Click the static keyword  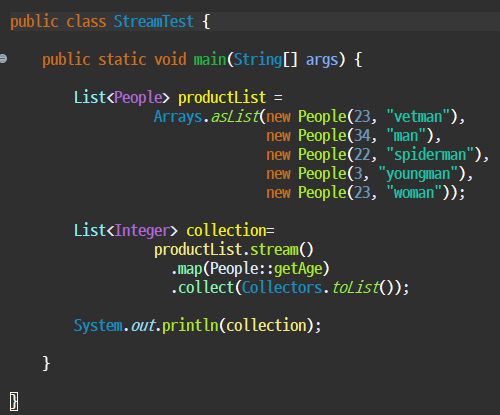point(122,60)
